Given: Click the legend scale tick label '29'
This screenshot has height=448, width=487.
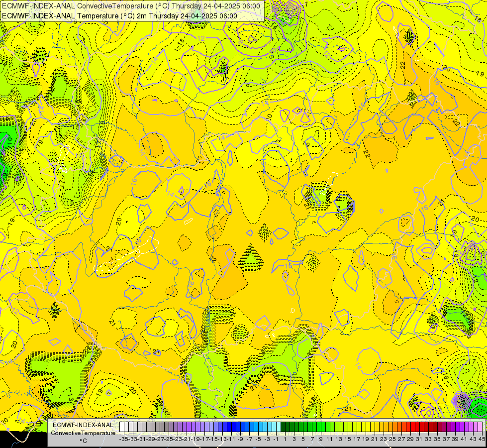Looking at the screenshot, I should tap(410, 439).
